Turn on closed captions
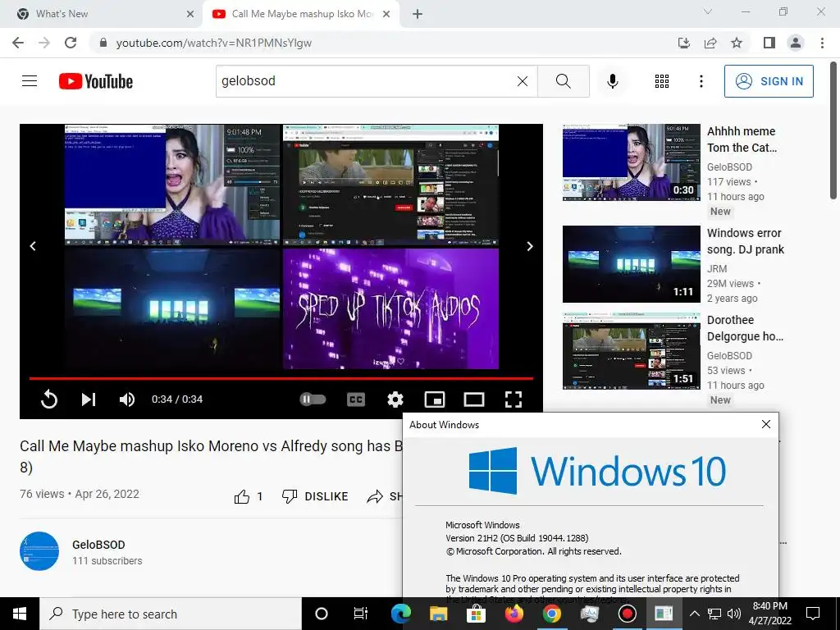 [356, 399]
